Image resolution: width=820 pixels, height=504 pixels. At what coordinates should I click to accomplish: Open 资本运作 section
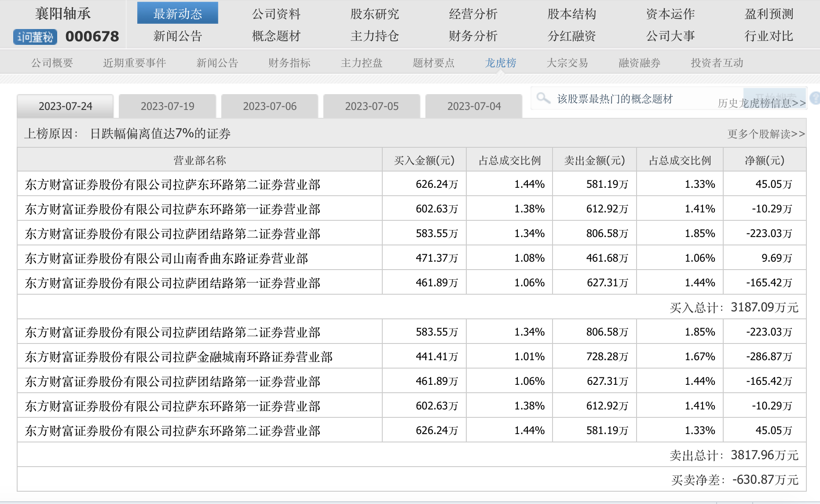point(670,14)
